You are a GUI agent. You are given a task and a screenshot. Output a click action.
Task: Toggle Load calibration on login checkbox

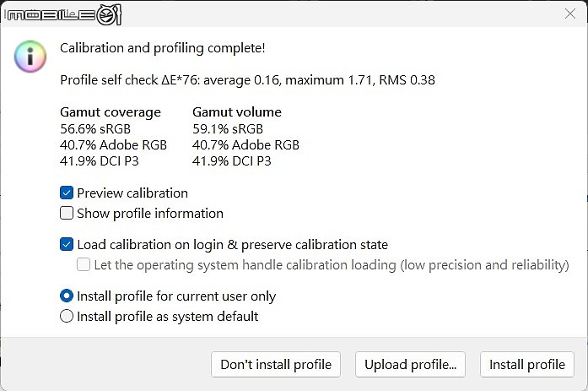click(x=67, y=245)
